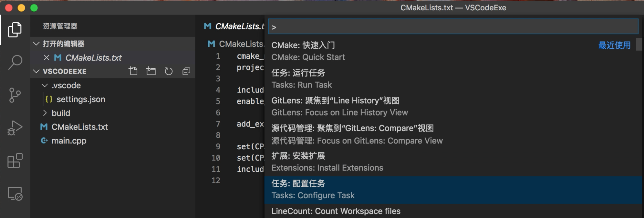644x218 pixels.
Task: Click CMake icon in editor tab
Action: [208, 26]
